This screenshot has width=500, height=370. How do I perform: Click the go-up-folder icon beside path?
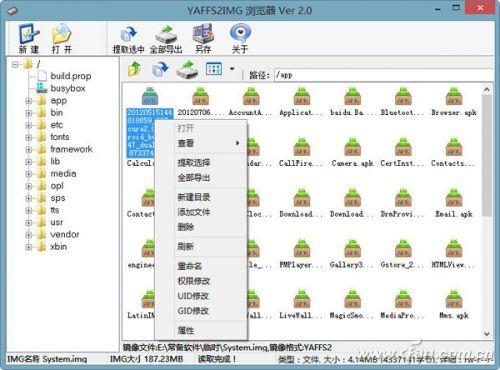pyautogui.click(x=134, y=69)
